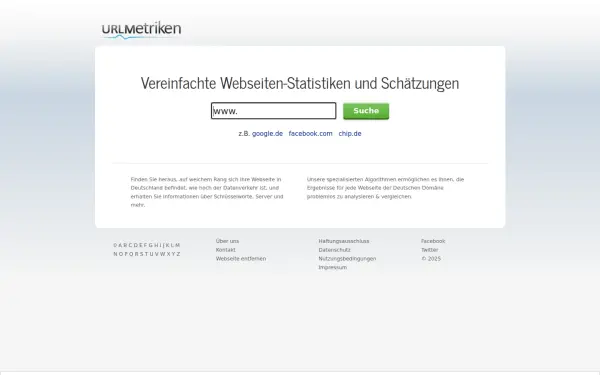Browse sites under letter W
Image resolution: width=600 pixels, height=375 pixels.
point(163,254)
